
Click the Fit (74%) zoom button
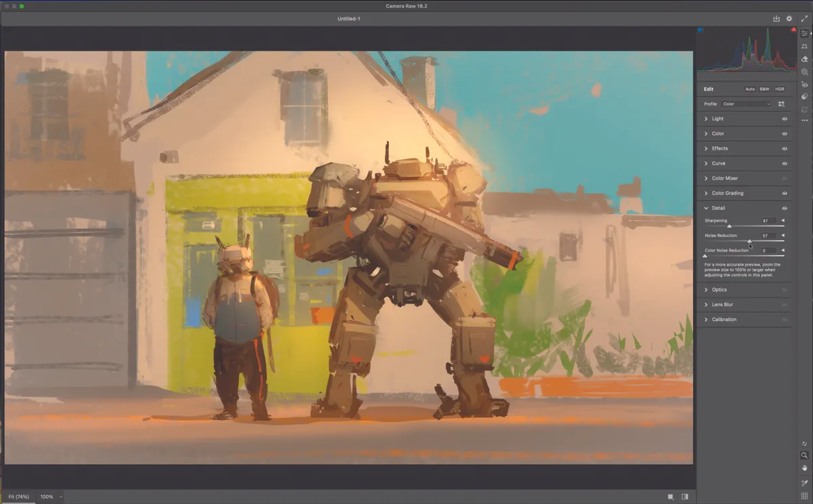(18, 497)
